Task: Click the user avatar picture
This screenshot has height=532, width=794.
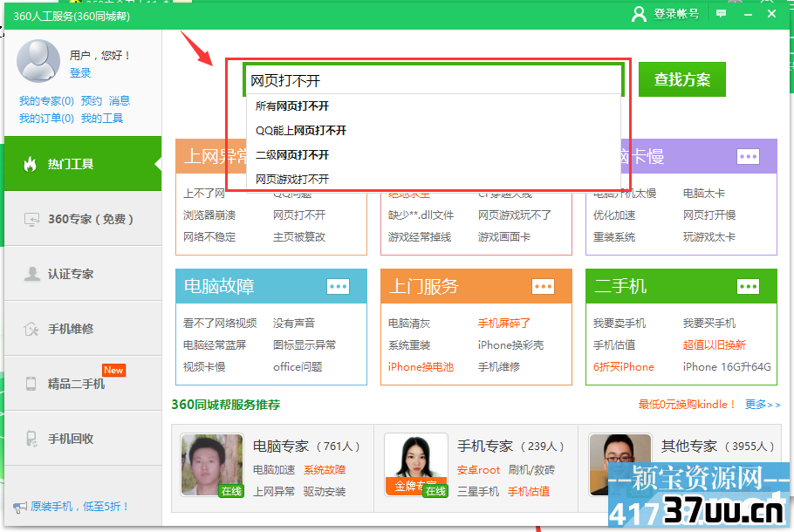Action: 38,61
